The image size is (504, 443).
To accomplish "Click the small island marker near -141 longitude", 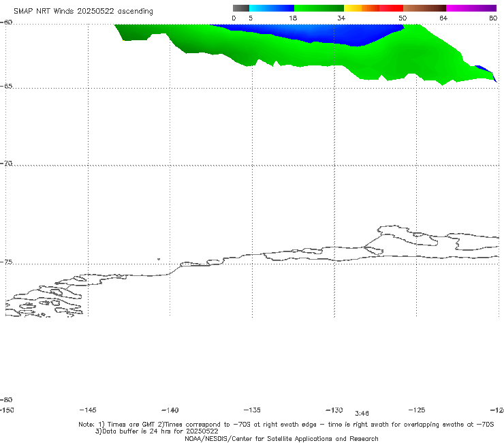I will click(x=159, y=259).
